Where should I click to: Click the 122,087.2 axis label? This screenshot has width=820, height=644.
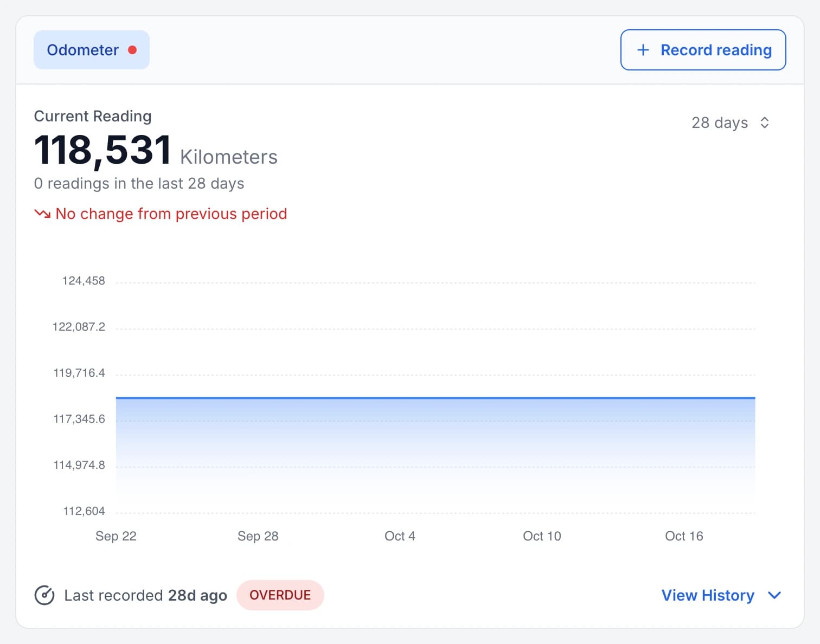click(79, 327)
